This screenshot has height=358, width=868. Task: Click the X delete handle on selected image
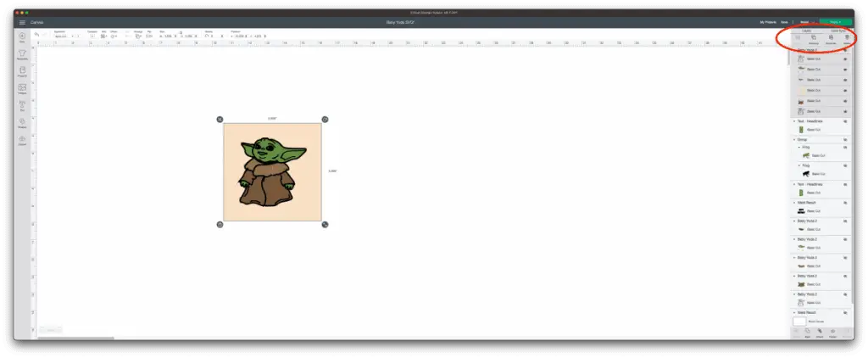(x=220, y=119)
